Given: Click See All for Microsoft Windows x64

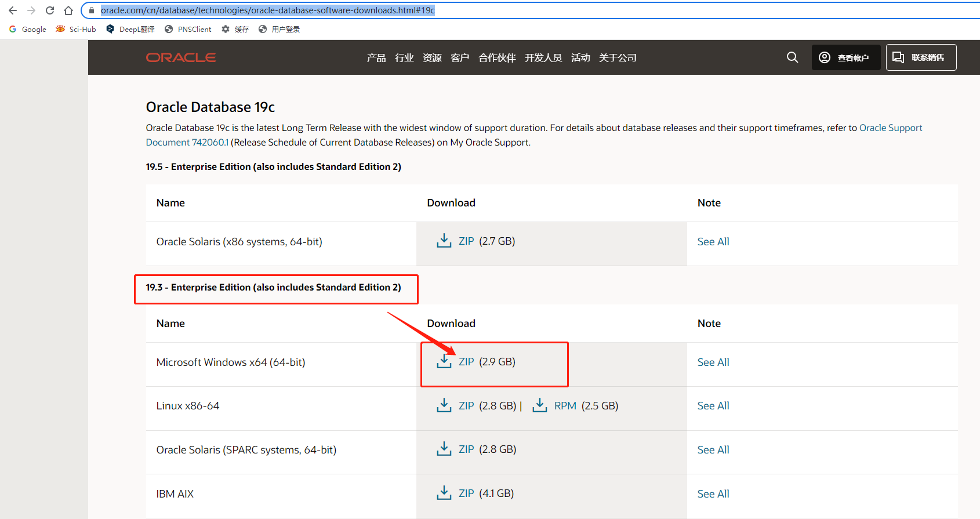Looking at the screenshot, I should point(713,362).
